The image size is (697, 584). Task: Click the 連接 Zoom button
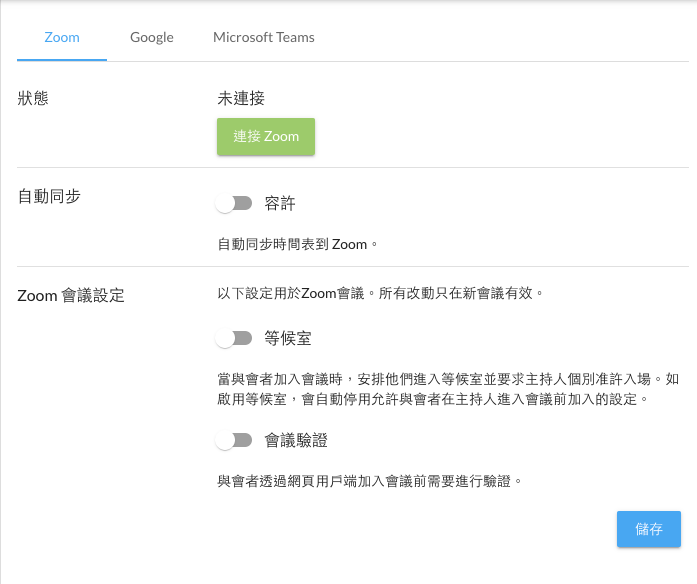click(266, 136)
